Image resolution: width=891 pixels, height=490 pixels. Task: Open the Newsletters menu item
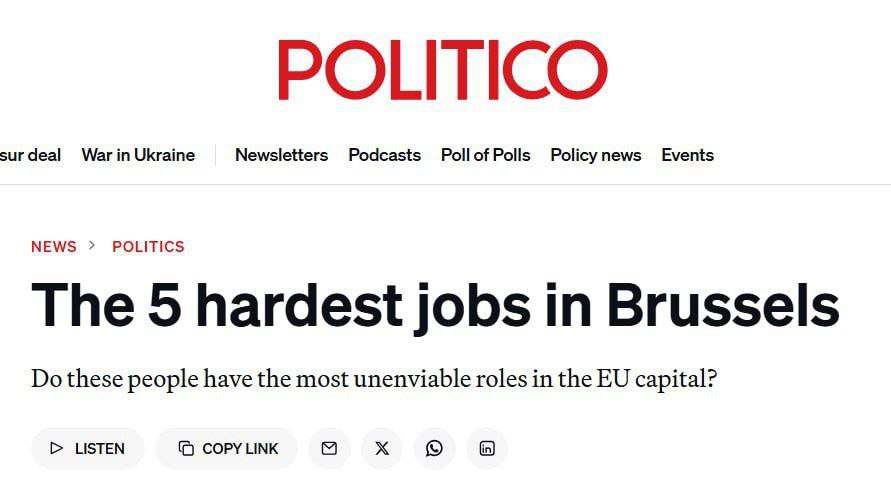click(281, 155)
